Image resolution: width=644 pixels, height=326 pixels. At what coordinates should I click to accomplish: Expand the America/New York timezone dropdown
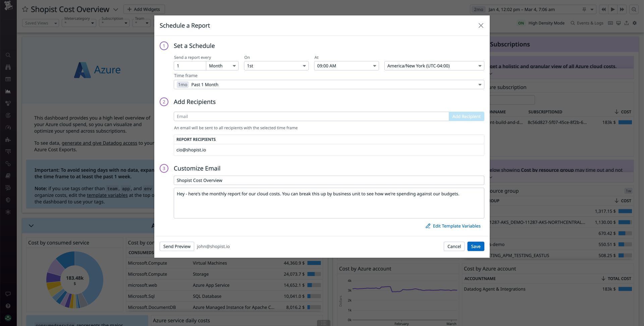434,66
